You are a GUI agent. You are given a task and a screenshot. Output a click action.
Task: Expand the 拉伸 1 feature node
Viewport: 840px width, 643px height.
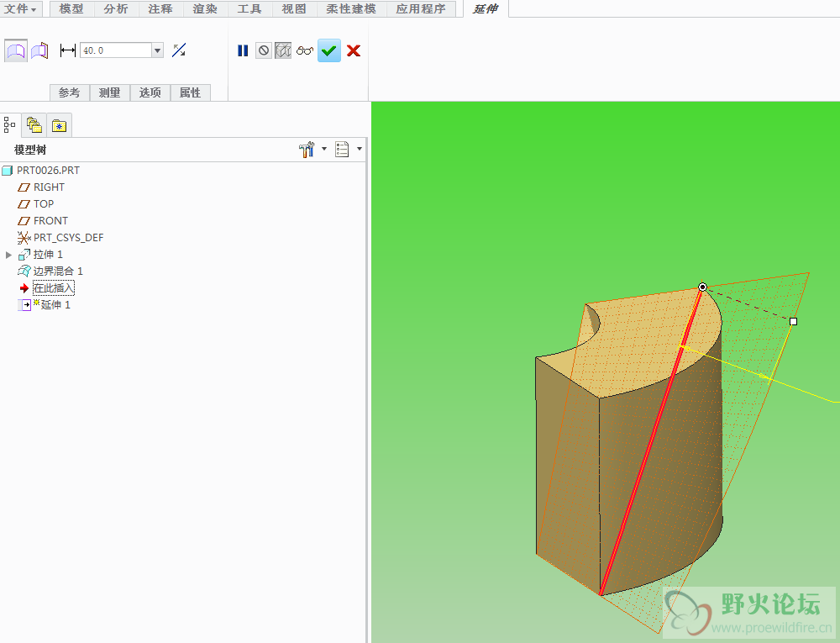[8, 255]
